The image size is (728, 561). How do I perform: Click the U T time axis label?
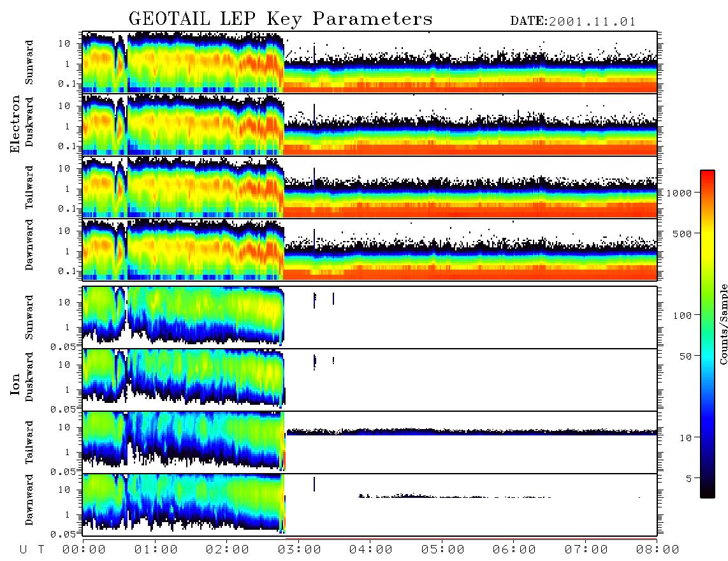click(32, 550)
